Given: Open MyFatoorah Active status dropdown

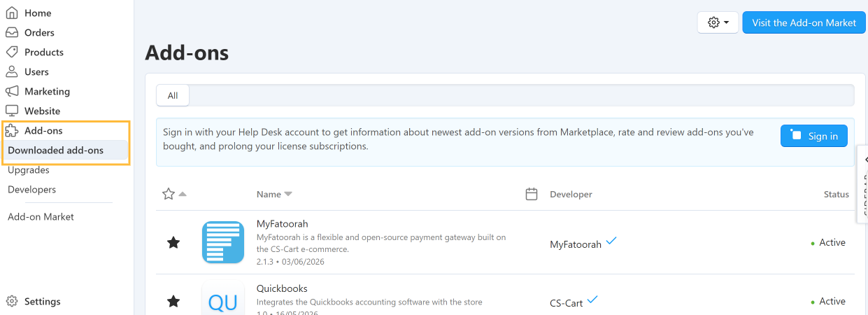Looking at the screenshot, I should tap(829, 242).
